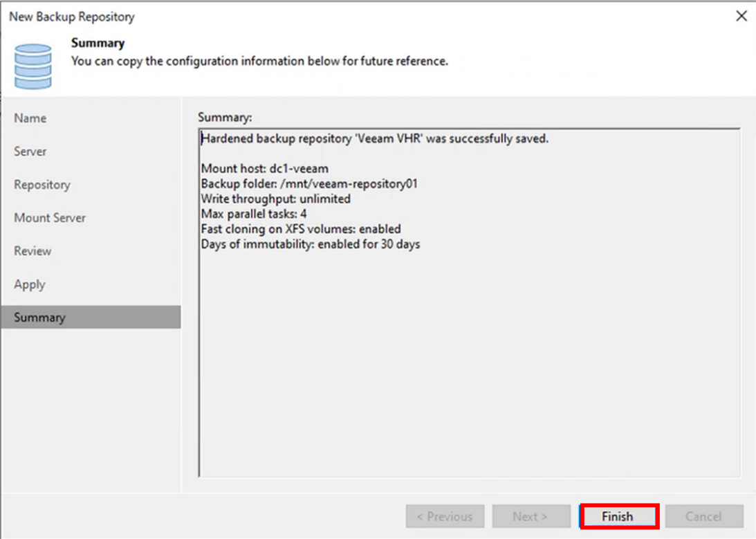Image resolution: width=756 pixels, height=539 pixels.
Task: Click the Finish button
Action: [618, 516]
